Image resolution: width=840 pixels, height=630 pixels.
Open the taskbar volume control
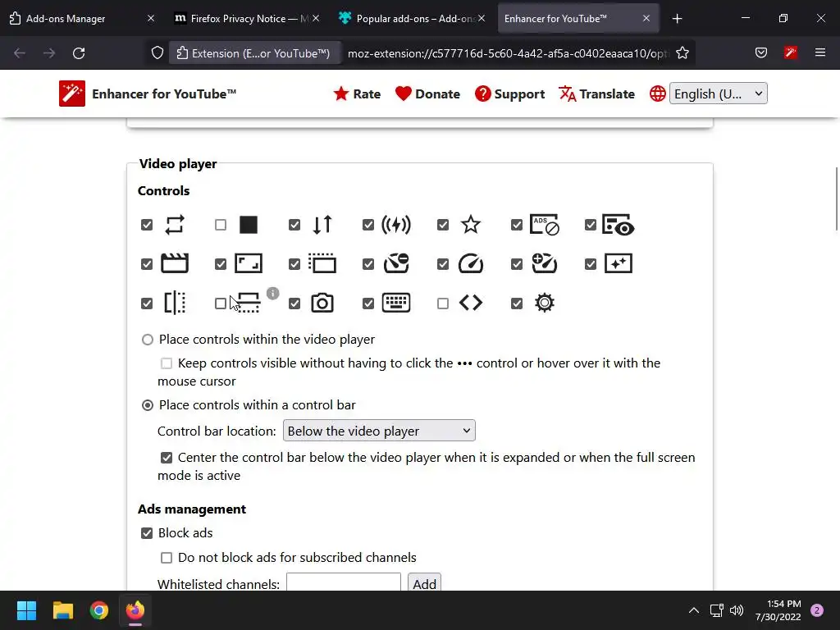click(737, 610)
